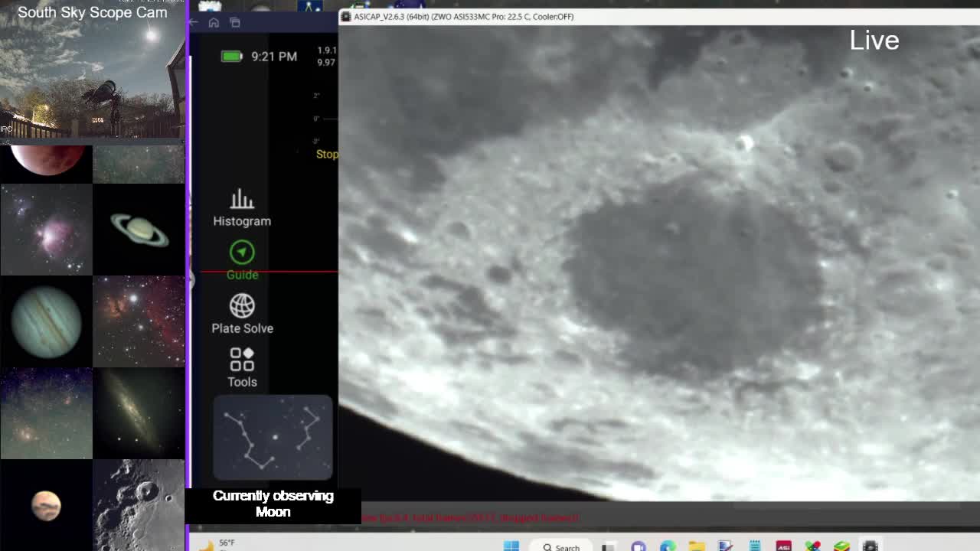Open the Notepad taskbar icon
This screenshot has width=980, height=551.
click(x=754, y=546)
